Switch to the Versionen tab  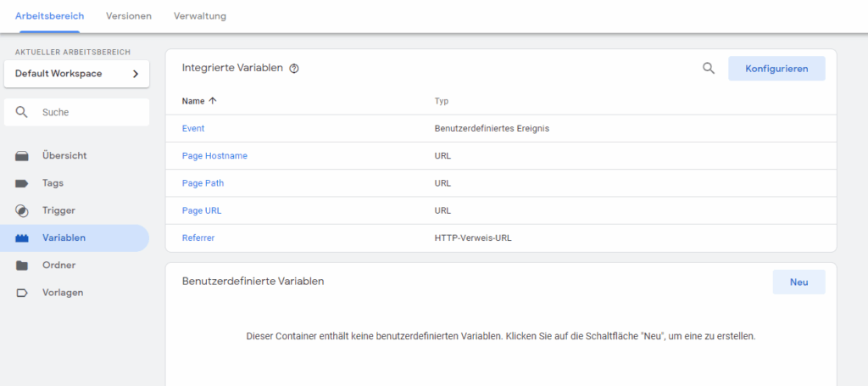[x=129, y=16]
